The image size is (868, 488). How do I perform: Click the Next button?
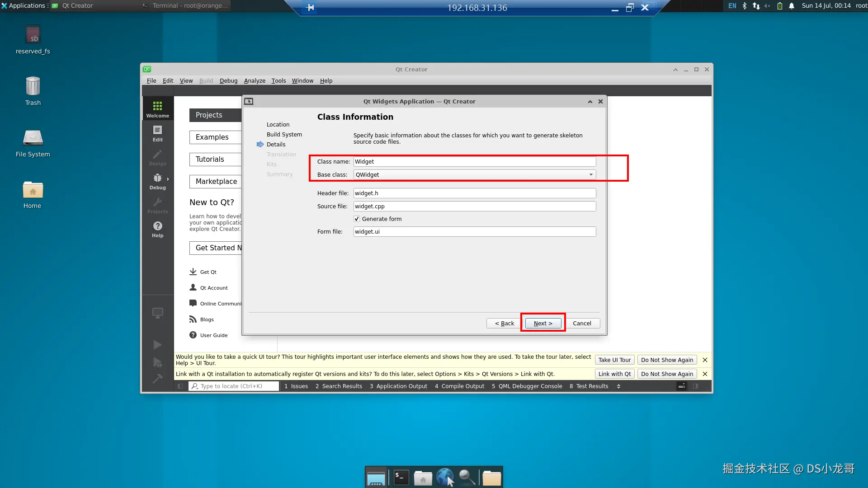(x=543, y=324)
